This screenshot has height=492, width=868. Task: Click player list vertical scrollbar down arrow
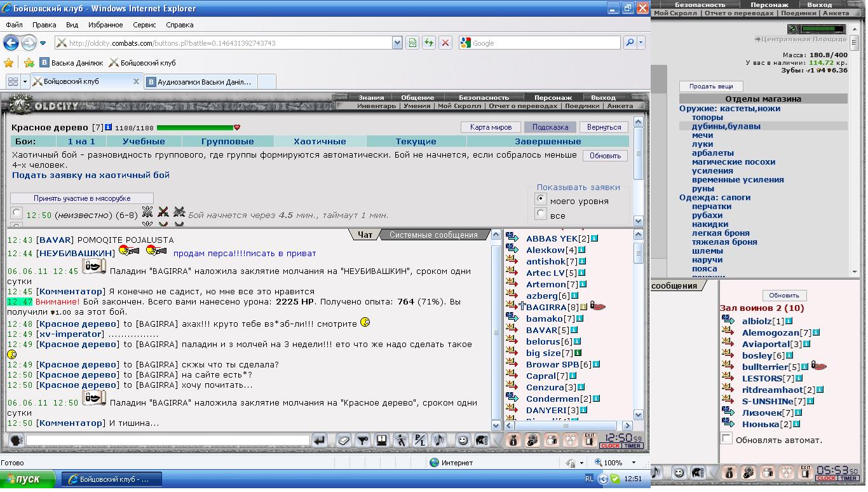639,414
